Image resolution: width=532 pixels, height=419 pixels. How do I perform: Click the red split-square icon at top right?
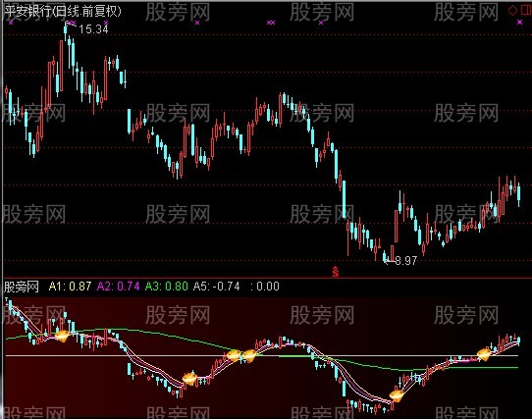526,10
